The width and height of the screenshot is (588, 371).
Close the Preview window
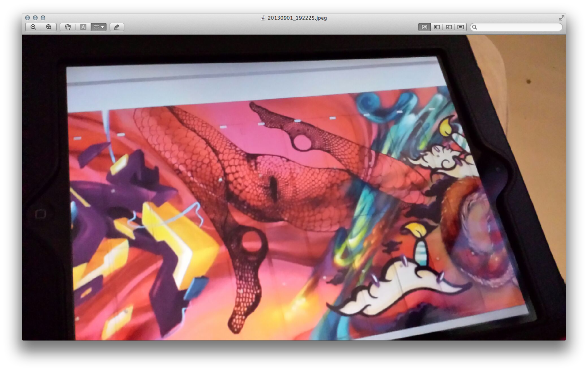click(x=28, y=18)
